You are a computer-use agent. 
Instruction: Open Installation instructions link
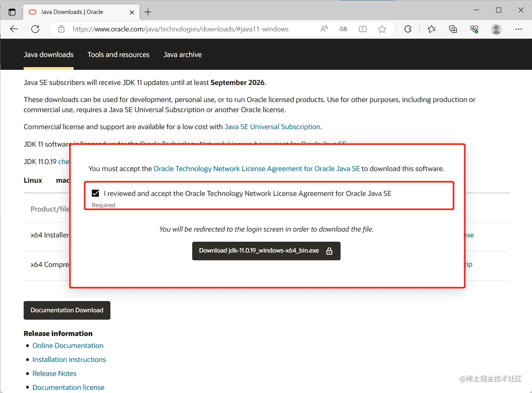[69, 360]
